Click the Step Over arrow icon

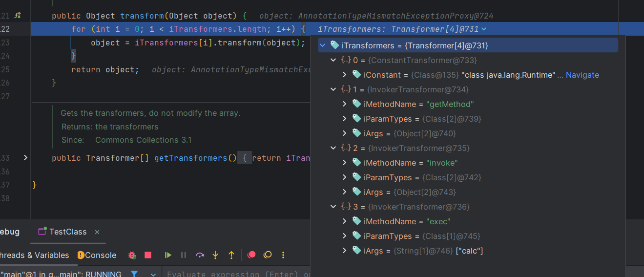click(x=200, y=255)
